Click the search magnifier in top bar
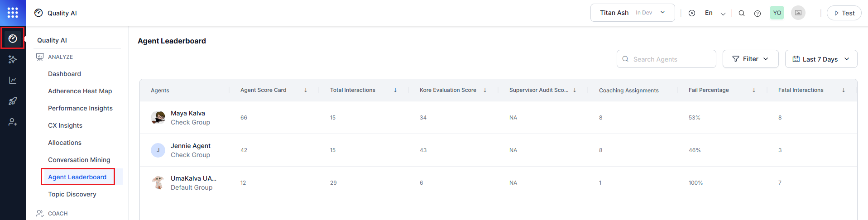868x220 pixels. [742, 13]
